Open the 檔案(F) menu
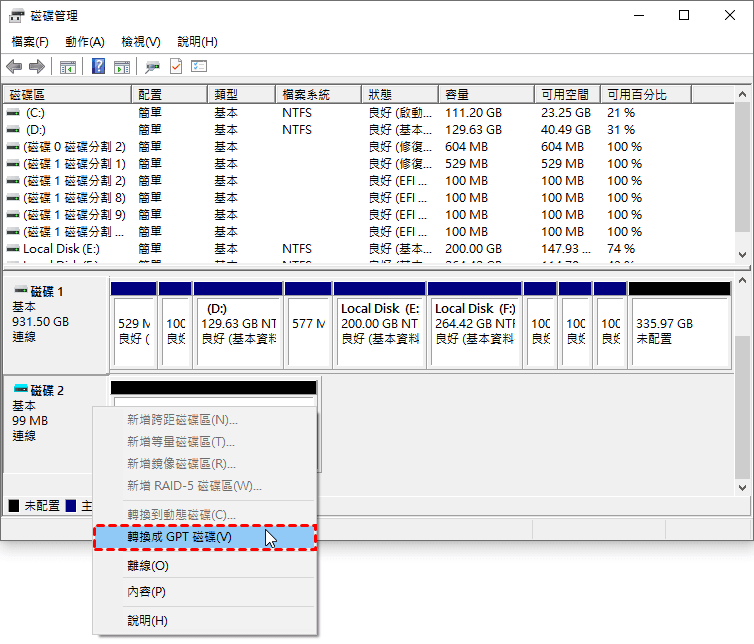754x644 pixels. tap(30, 42)
